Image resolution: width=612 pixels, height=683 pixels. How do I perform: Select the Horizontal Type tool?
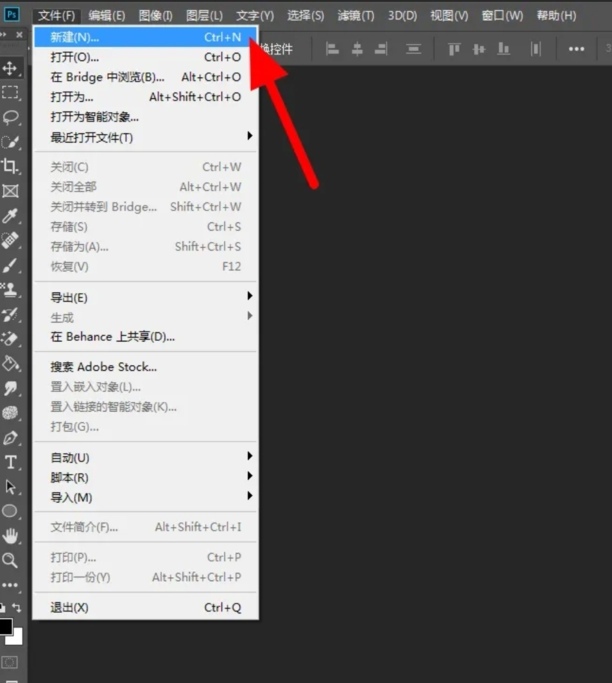11,462
